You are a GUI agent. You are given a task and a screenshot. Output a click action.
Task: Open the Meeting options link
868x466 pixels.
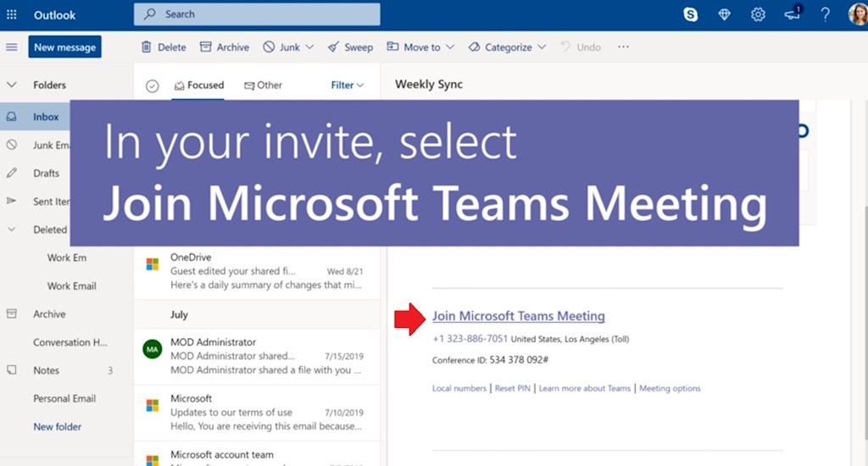(x=670, y=389)
